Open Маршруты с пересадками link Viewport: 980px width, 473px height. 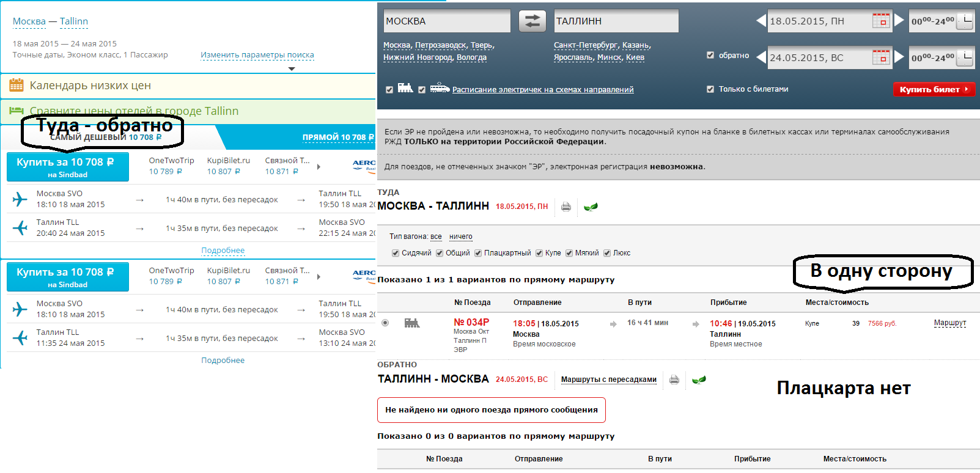pos(609,380)
